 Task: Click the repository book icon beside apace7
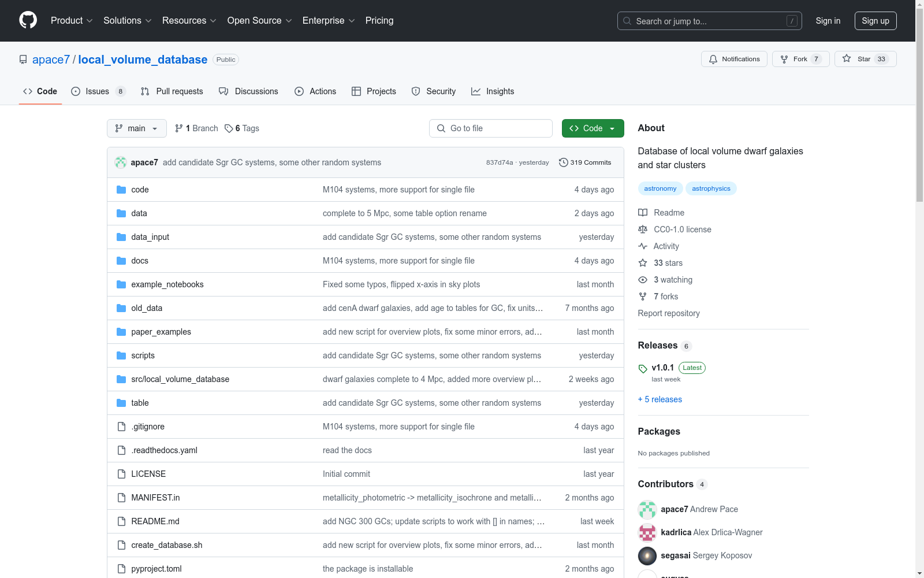click(x=23, y=60)
